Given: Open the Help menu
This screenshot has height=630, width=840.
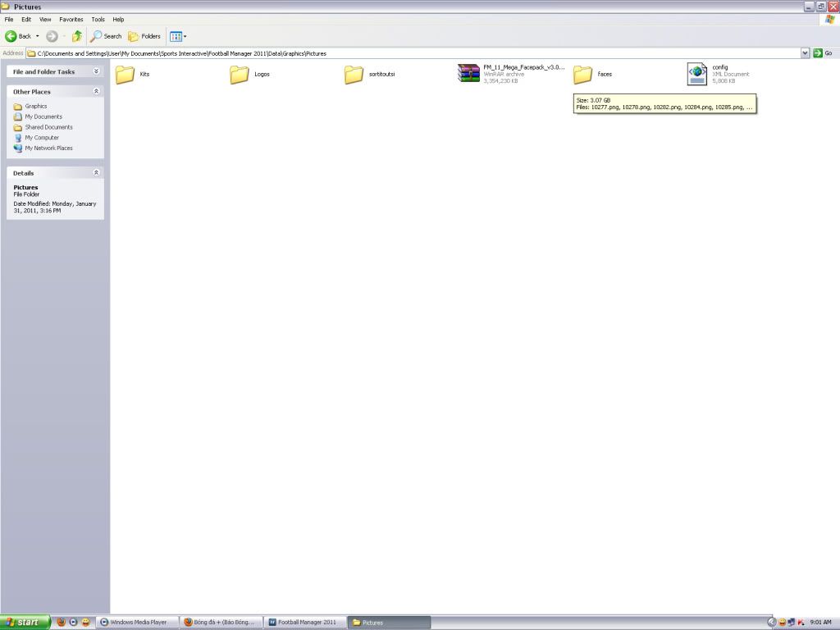Looking at the screenshot, I should pos(118,20).
